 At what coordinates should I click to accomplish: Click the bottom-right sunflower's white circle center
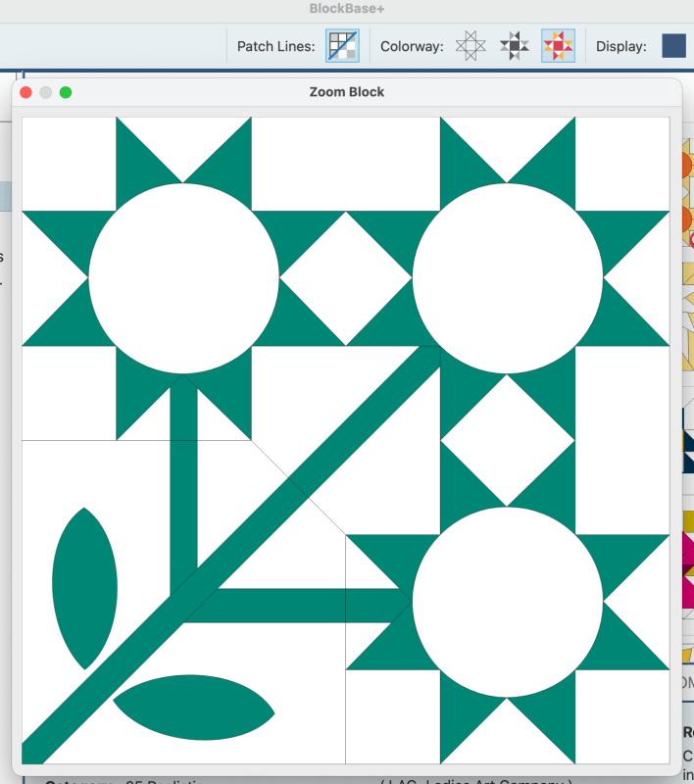tap(508, 603)
